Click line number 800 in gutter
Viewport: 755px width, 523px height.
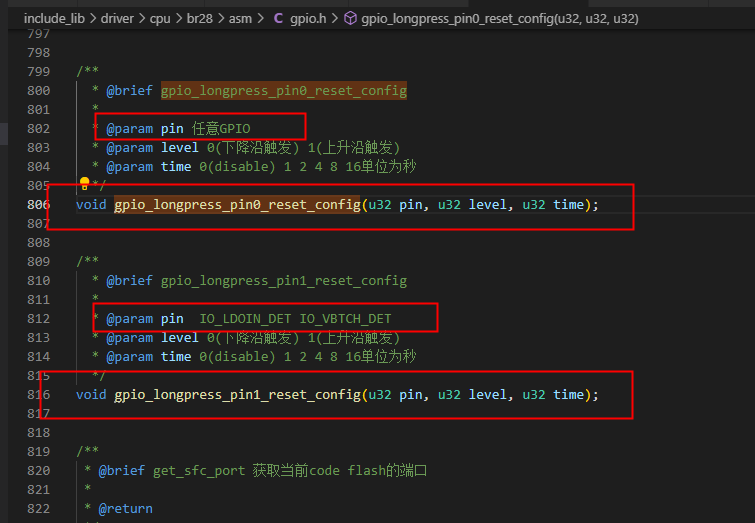coord(39,91)
